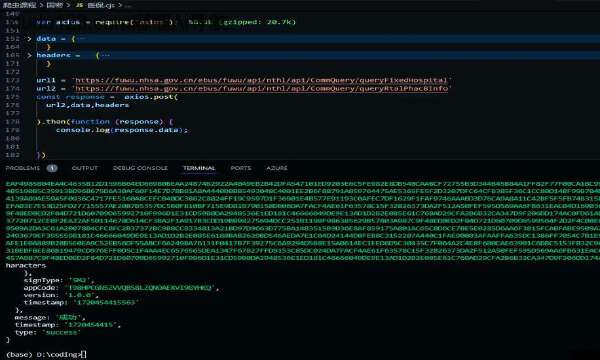600x360 pixels.
Task: Follow the queryRtalPhacBInfo URL link
Action: [261, 89]
